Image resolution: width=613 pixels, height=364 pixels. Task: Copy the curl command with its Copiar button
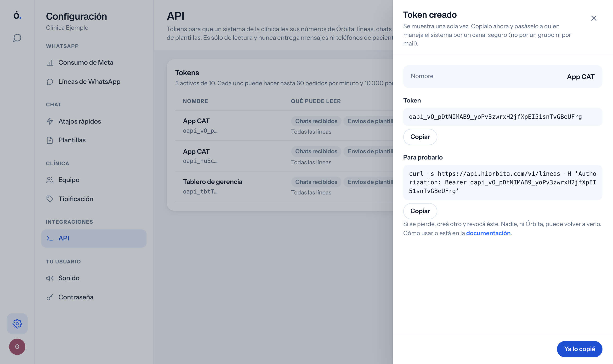coord(420,211)
